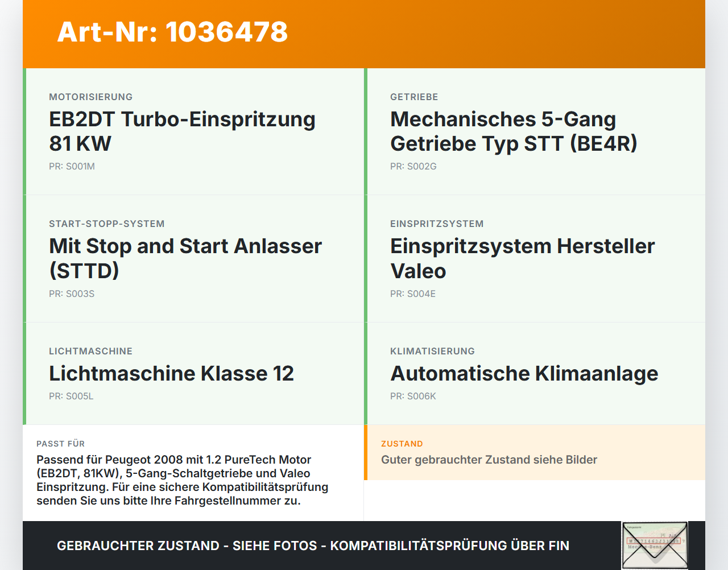Click the PR: S001M code
Viewport: 728px width, 570px height.
pyautogui.click(x=72, y=167)
